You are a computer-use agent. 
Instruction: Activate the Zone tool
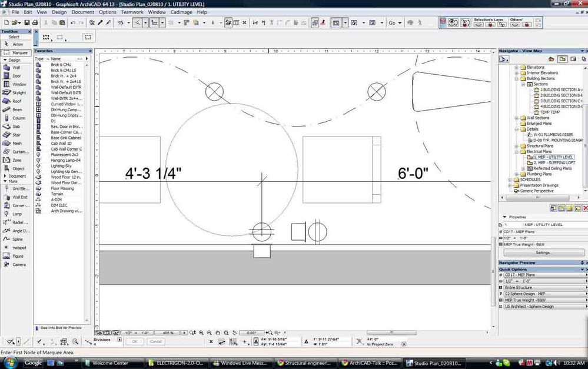16,159
